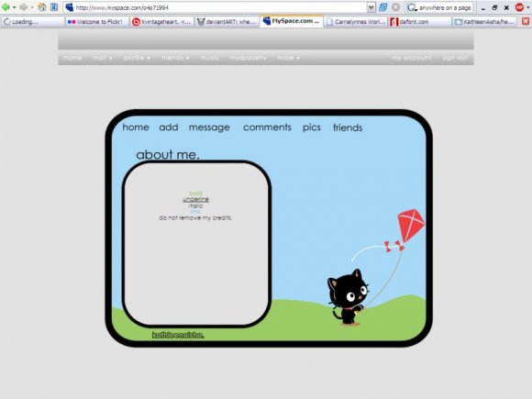Click the Reload page icon

tap(382, 7)
